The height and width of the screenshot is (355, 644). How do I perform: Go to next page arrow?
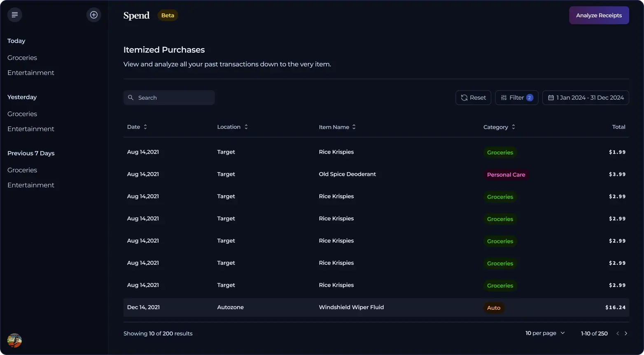coord(626,334)
